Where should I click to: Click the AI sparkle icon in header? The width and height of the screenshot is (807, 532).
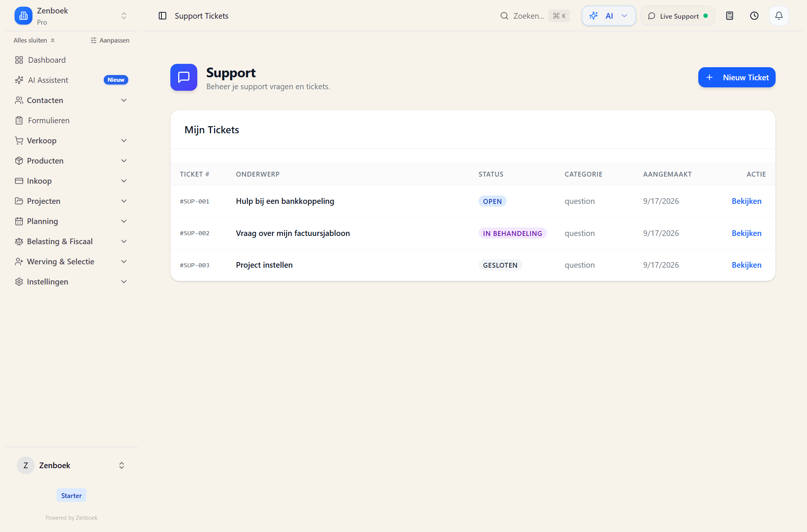594,16
